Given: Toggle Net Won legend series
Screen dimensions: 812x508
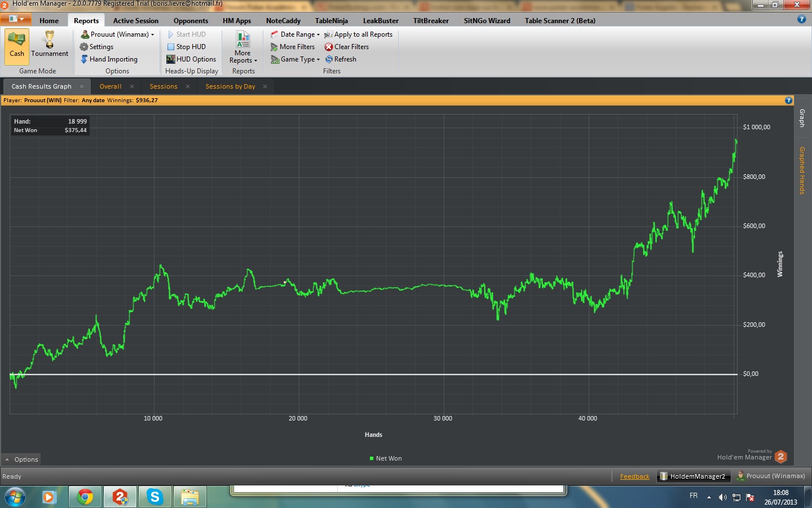Looking at the screenshot, I should (386, 458).
